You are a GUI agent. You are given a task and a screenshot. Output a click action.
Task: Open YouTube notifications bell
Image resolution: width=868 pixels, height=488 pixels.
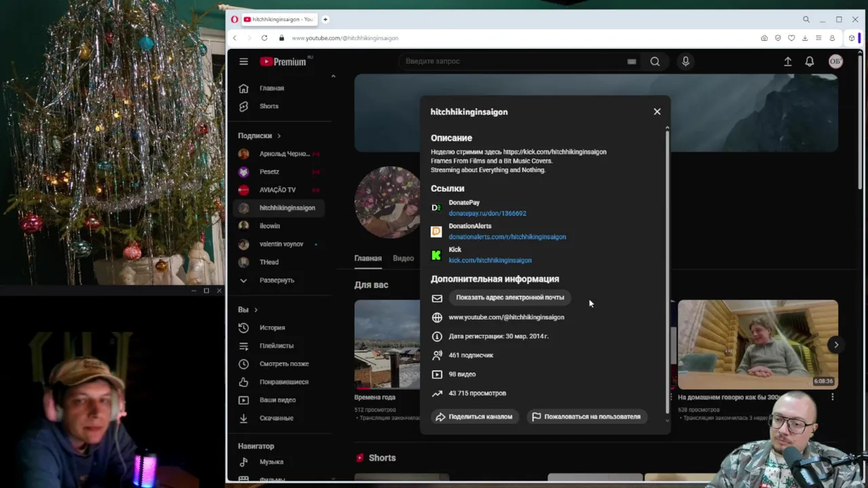pyautogui.click(x=810, y=61)
